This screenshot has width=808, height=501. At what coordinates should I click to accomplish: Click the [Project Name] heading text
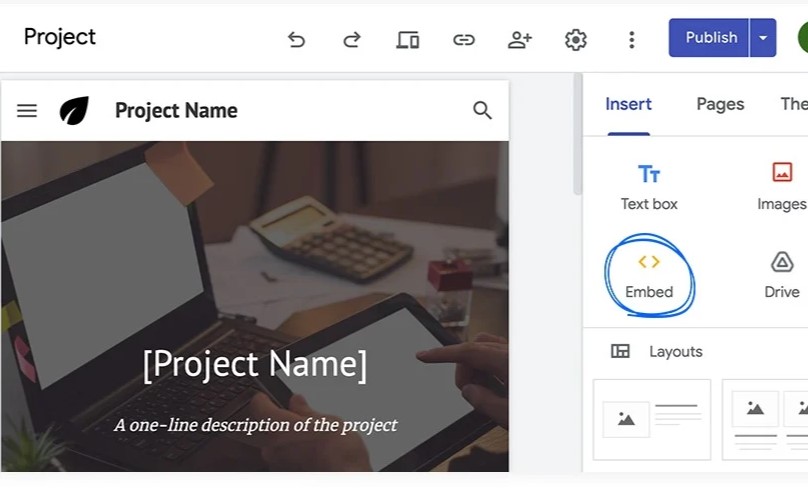pyautogui.click(x=255, y=364)
